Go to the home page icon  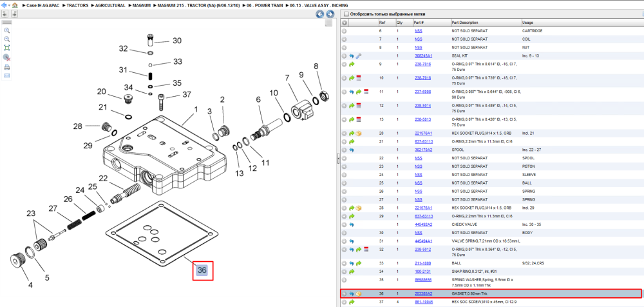[x=15, y=5]
